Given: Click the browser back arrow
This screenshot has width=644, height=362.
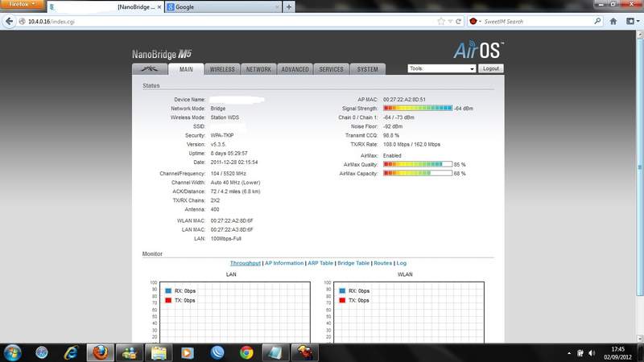Looking at the screenshot, I should click(x=9, y=22).
